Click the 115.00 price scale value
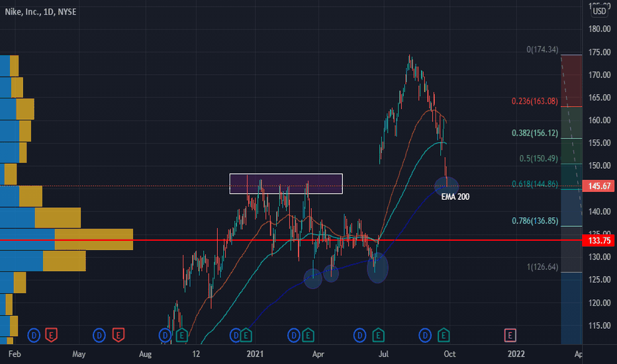This screenshot has height=364, width=617. point(600,326)
